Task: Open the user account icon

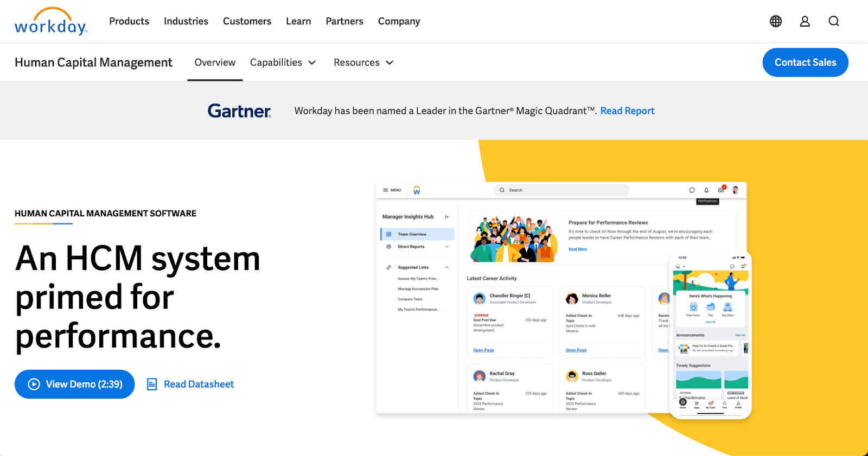Action: click(x=805, y=21)
